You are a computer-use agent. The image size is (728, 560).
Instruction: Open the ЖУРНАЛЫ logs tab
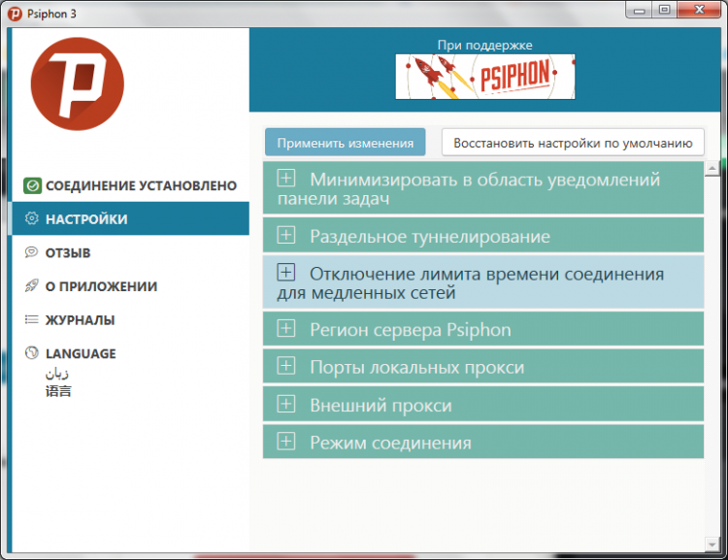click(x=80, y=319)
